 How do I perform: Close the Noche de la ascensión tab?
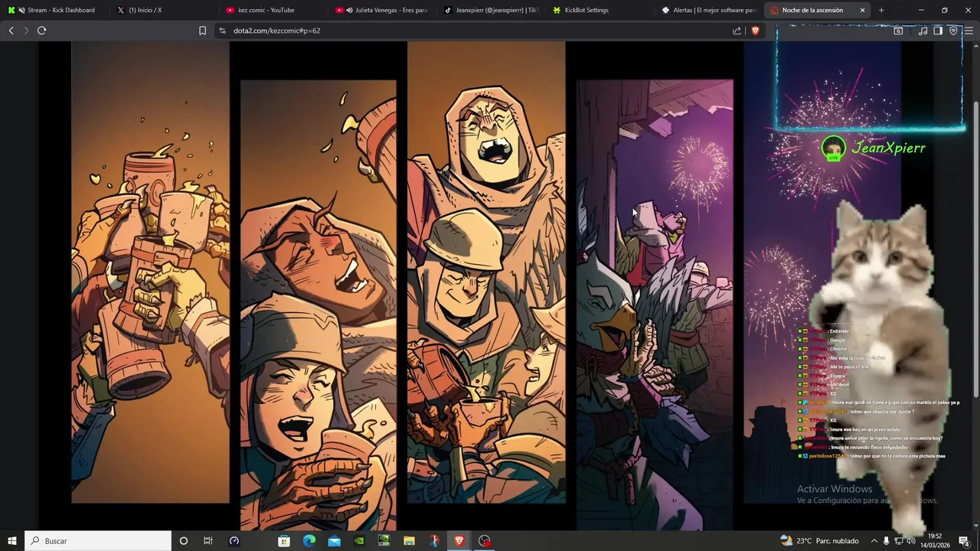click(x=862, y=10)
